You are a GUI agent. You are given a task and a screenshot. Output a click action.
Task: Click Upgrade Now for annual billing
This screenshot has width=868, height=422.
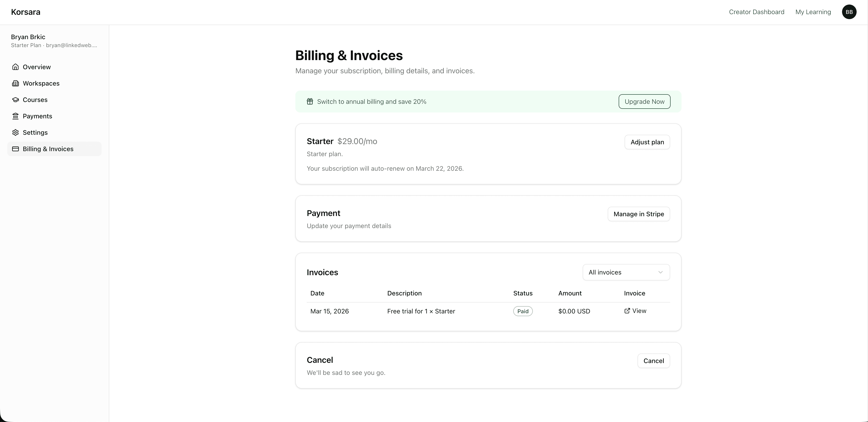644,101
